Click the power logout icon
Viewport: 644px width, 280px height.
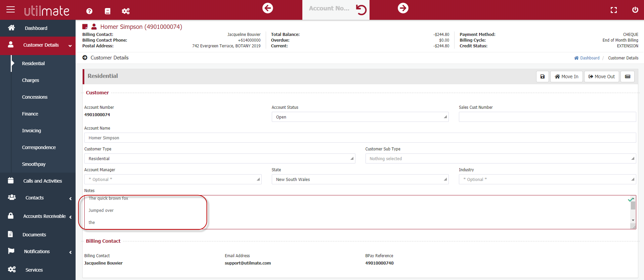(x=635, y=10)
